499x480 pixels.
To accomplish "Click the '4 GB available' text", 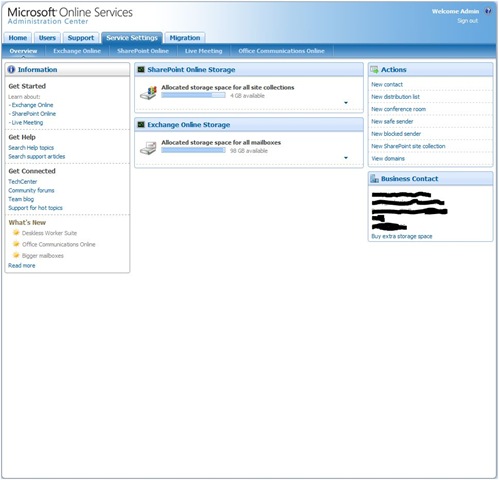I will click(x=247, y=96).
